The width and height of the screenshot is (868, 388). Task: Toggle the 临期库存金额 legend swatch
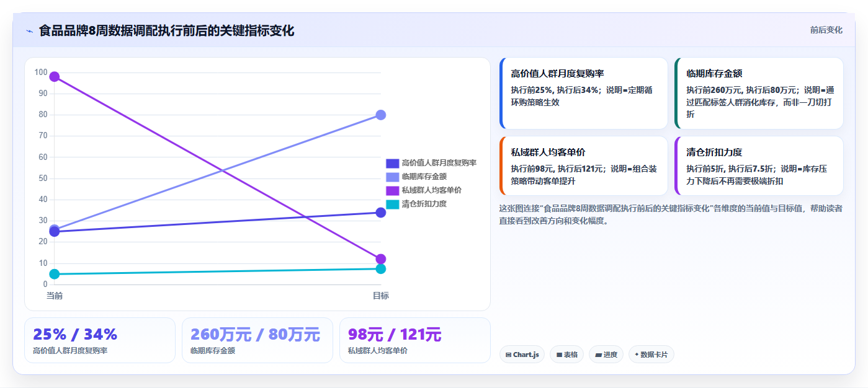(x=392, y=177)
